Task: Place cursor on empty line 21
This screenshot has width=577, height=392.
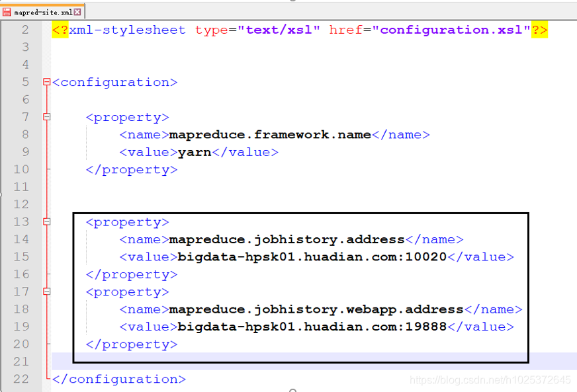Action: [x=314, y=361]
